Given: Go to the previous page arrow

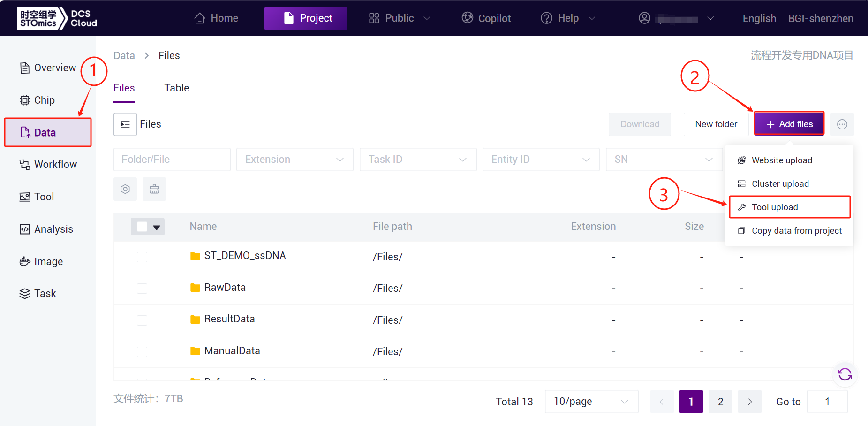Looking at the screenshot, I should tap(662, 402).
